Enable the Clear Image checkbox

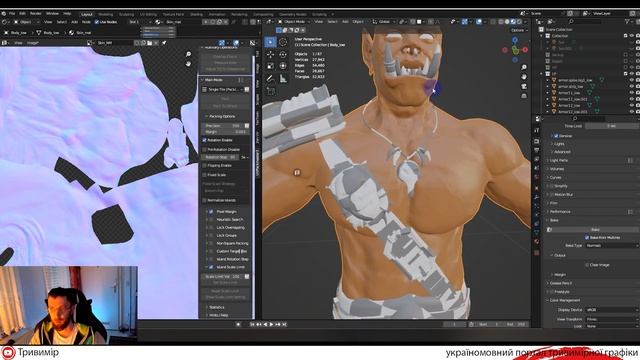click(587, 265)
